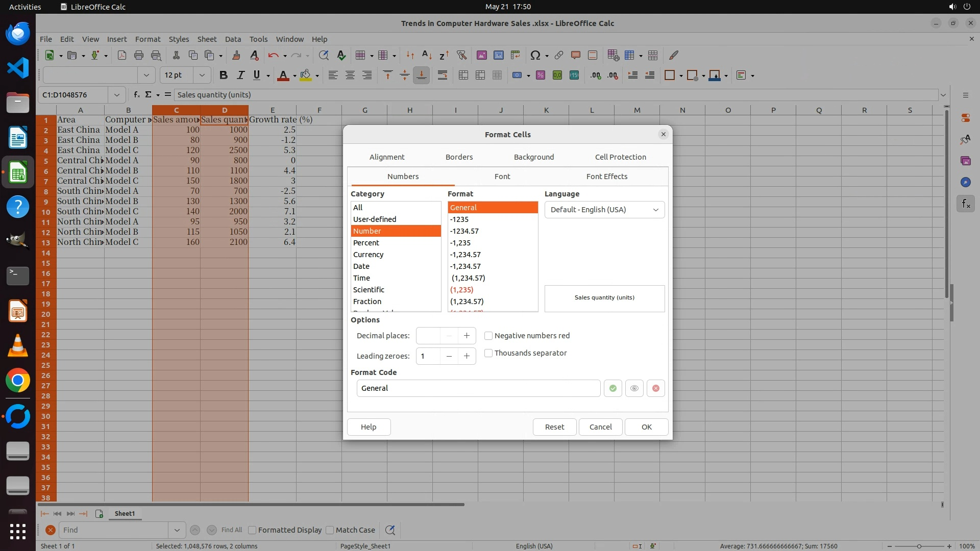Click the Background Color highlighter swatch
Image resolution: width=980 pixels, height=551 pixels.
(x=305, y=76)
